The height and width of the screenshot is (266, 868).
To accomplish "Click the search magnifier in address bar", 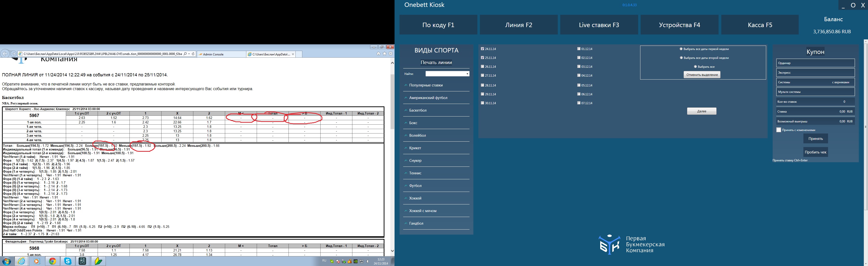I will [x=185, y=54].
